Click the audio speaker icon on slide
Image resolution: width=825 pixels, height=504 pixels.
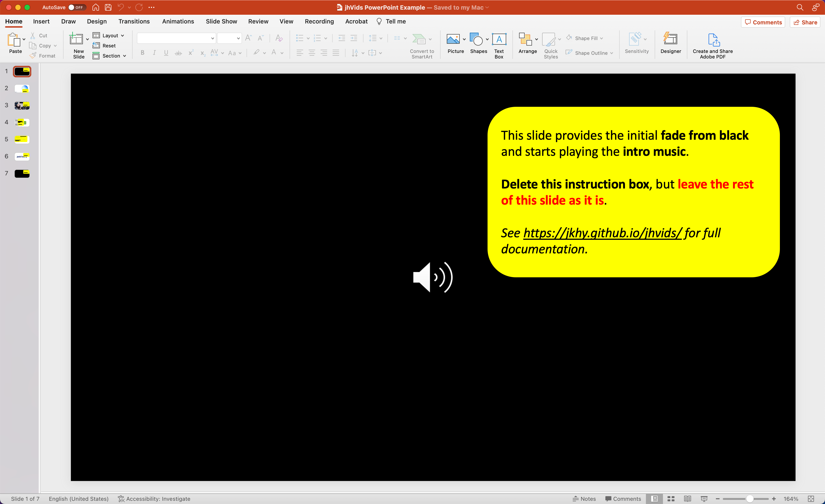tap(433, 277)
